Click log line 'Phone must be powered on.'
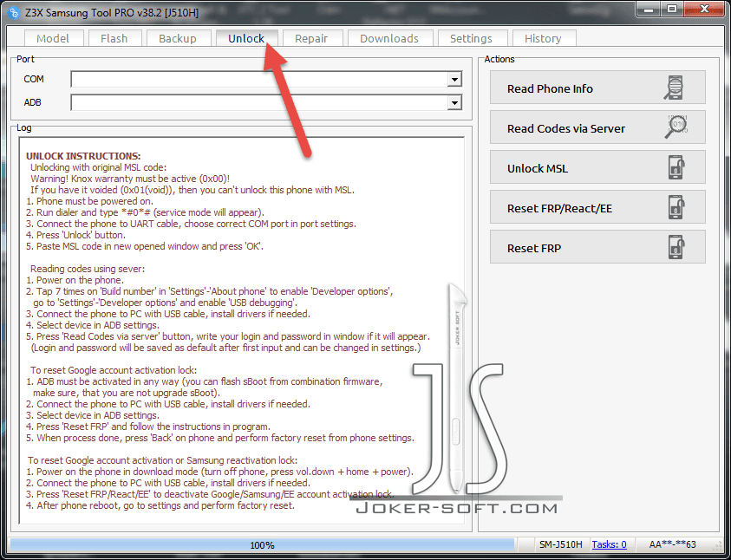 (x=89, y=201)
